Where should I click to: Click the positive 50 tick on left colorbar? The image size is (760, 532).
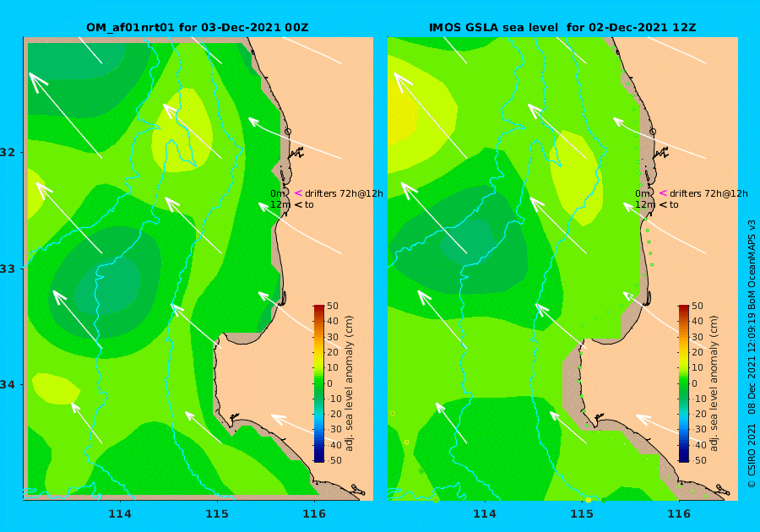coord(333,306)
